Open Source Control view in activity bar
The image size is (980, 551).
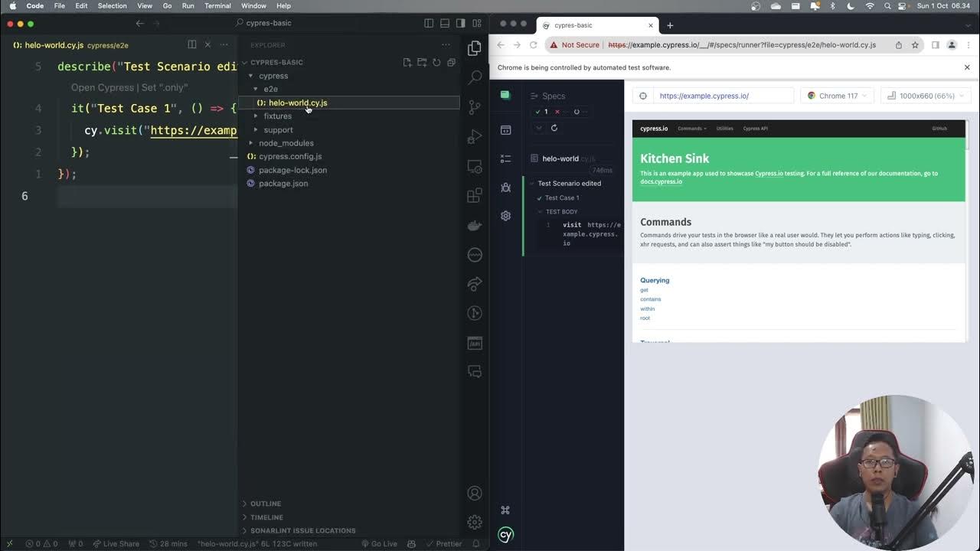[x=475, y=107]
